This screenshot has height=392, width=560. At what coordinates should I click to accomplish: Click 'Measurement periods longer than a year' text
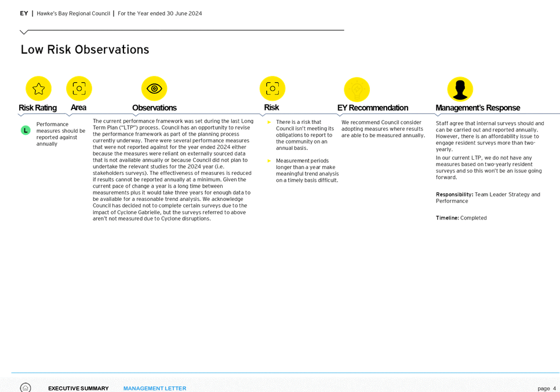tap(307, 170)
